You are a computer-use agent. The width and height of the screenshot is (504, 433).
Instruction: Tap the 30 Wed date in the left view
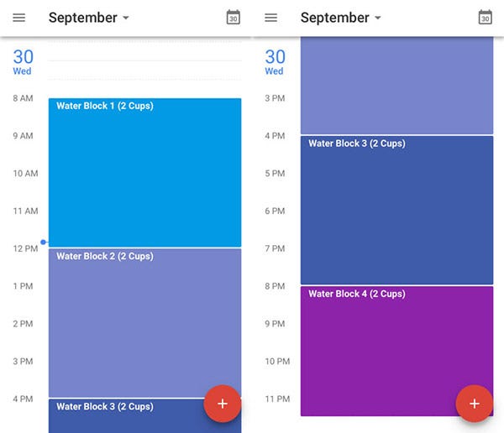(23, 61)
